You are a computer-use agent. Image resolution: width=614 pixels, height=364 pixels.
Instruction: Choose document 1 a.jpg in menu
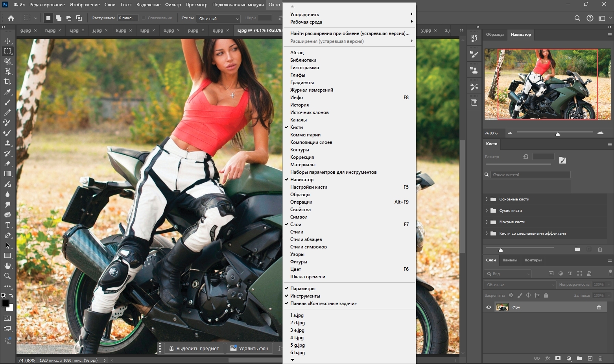tap(349, 315)
